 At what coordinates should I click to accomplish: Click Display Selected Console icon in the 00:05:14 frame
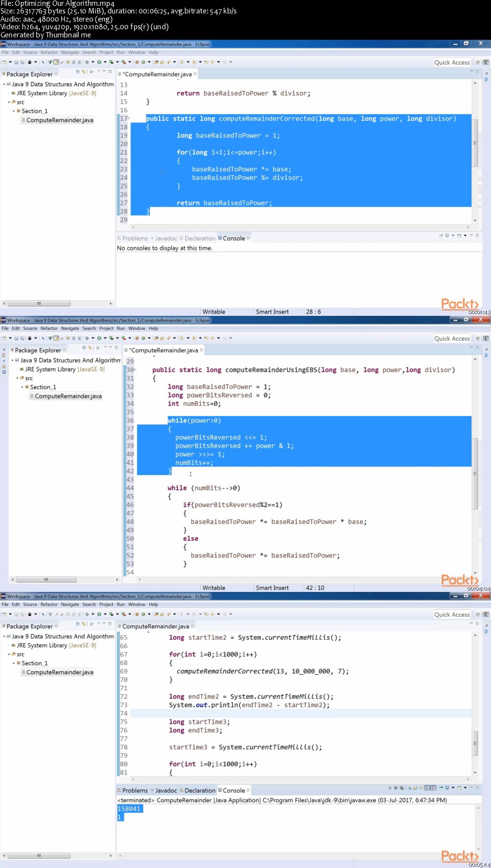tap(447, 787)
